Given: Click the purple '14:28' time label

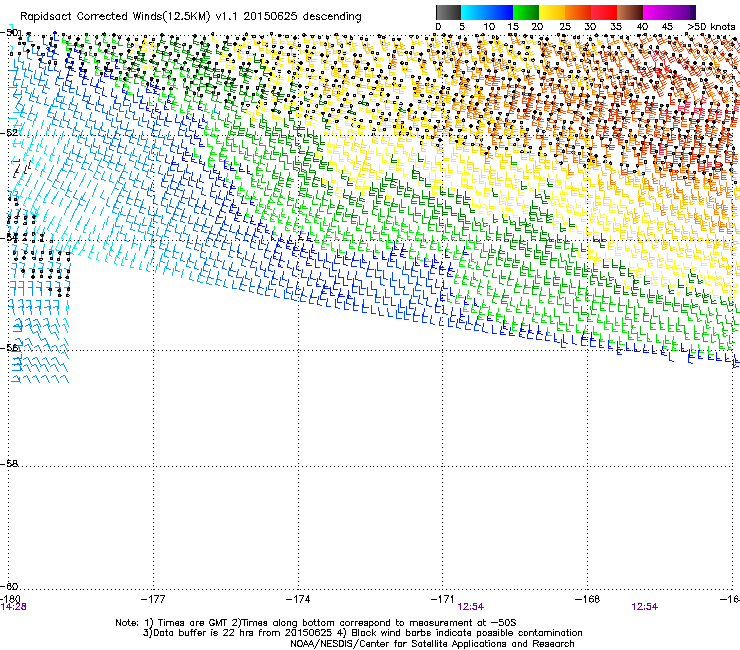Looking at the screenshot, I should tap(13, 607).
